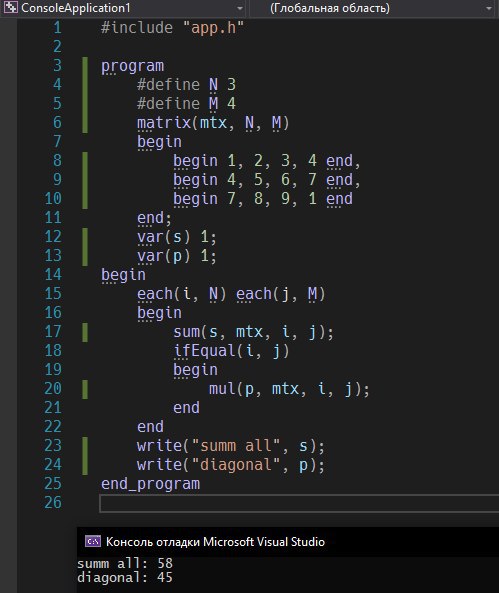Click the #include "app.h" line

pyautogui.click(x=172, y=28)
